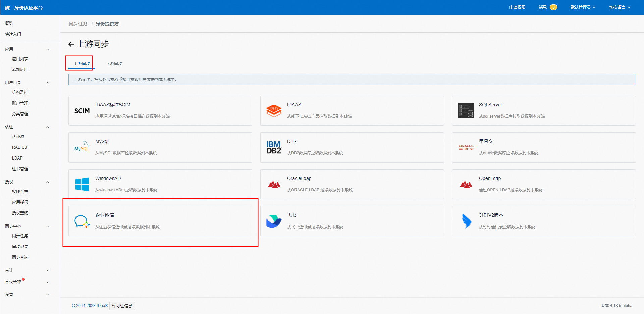Open the 切换语言 language dropdown
The height and width of the screenshot is (314, 644).
[619, 7]
